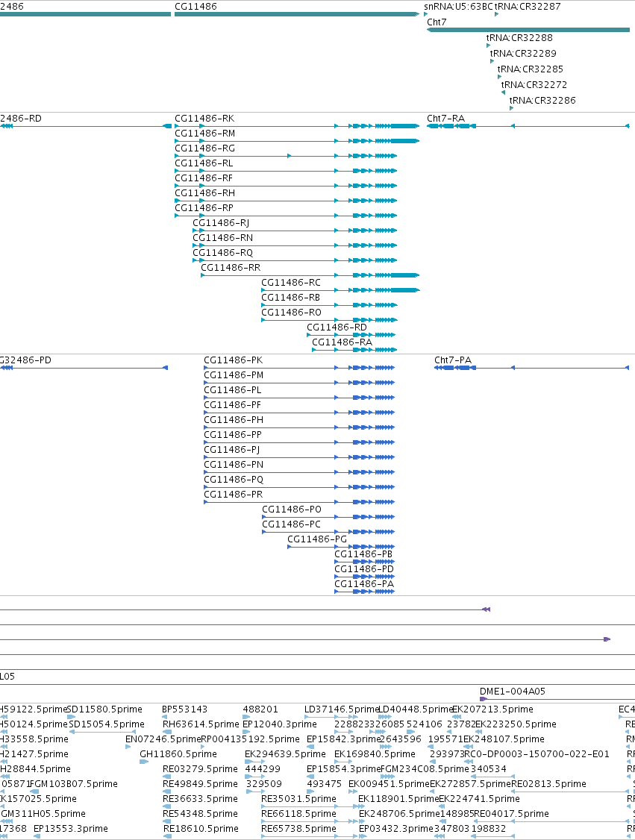Select the snRNA:U5:63BC gene label
The image size is (635, 840).
[458, 7]
